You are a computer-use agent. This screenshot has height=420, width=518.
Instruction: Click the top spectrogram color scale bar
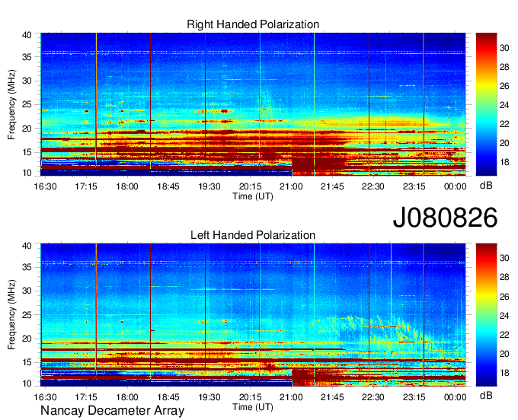coord(486,104)
